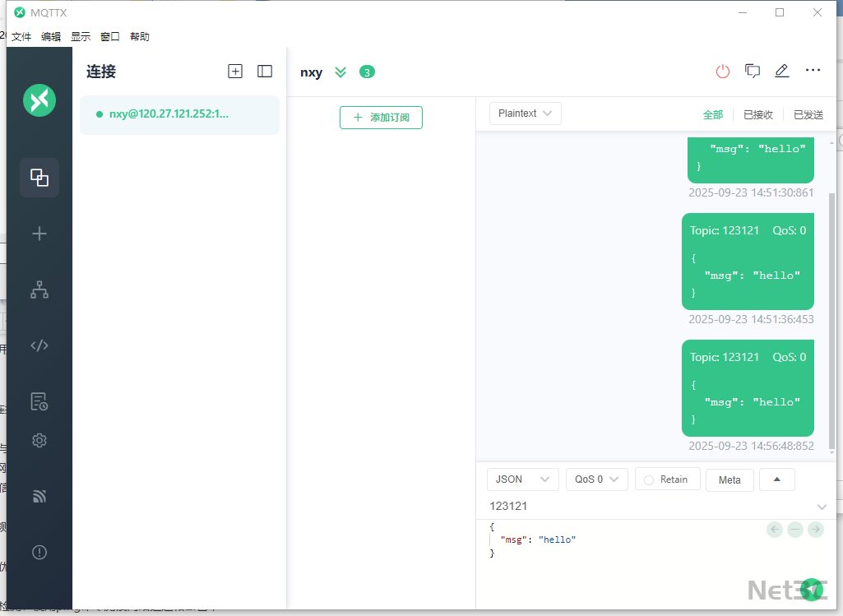Click the MQTTX title bar app icon
Screen dimensions: 843x616
point(20,12)
